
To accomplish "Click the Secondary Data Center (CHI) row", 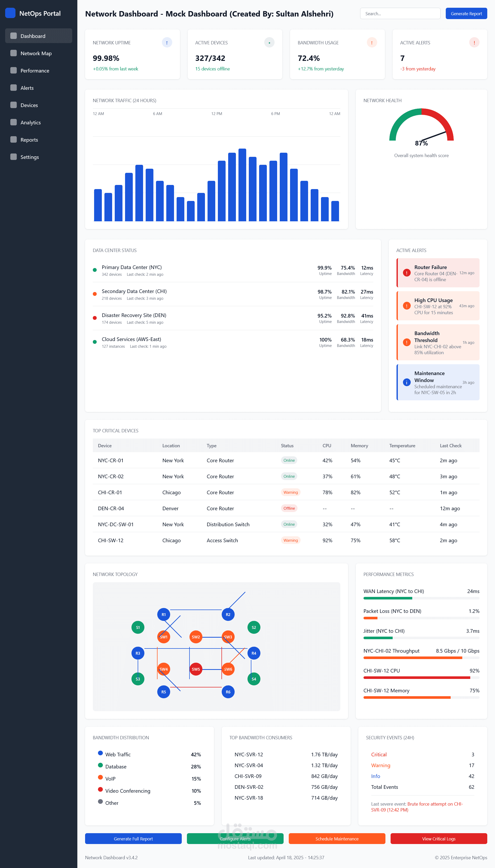I will (233, 294).
